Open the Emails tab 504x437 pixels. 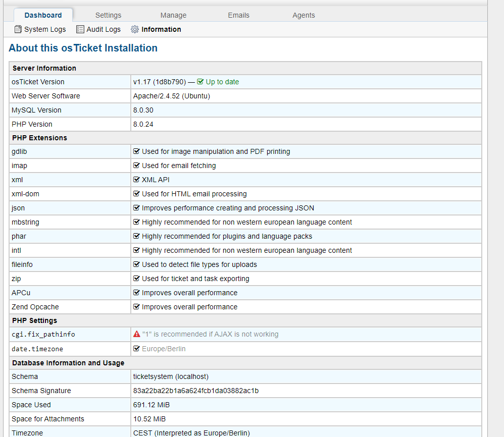coord(238,15)
